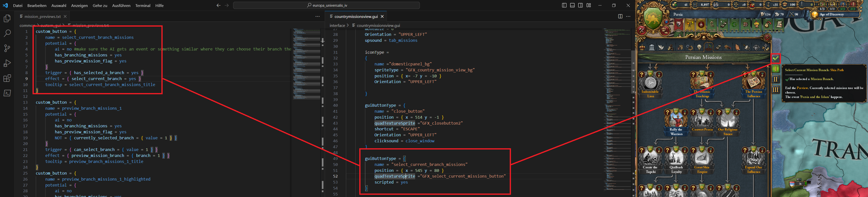The height and width of the screenshot is (197, 868).
Task: Open the lightbulb tab in country panel
Action: (x=699, y=47)
